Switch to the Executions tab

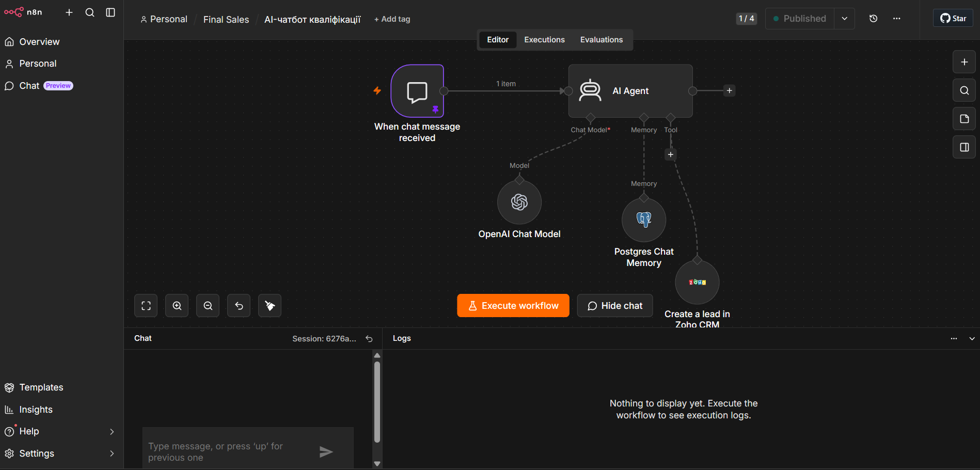pyautogui.click(x=544, y=40)
